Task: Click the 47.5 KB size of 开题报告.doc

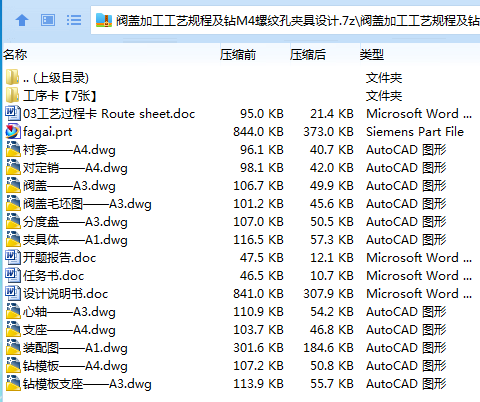Action: click(x=262, y=258)
